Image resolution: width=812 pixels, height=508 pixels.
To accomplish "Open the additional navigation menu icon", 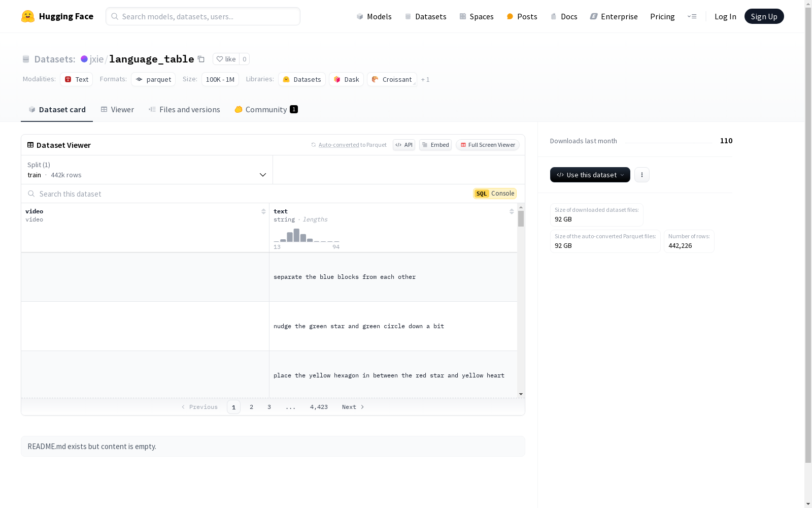I will (x=692, y=16).
